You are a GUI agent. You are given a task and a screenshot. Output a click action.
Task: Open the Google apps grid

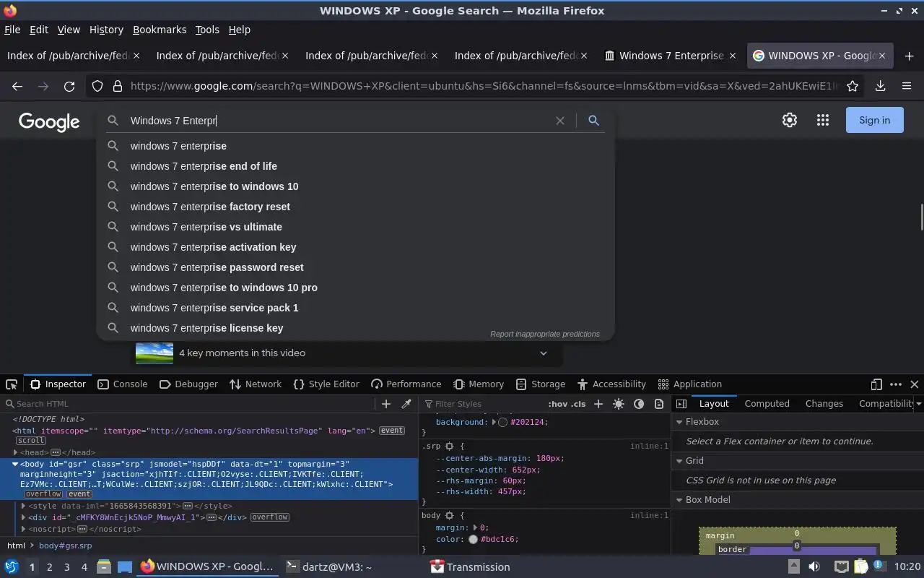(822, 121)
